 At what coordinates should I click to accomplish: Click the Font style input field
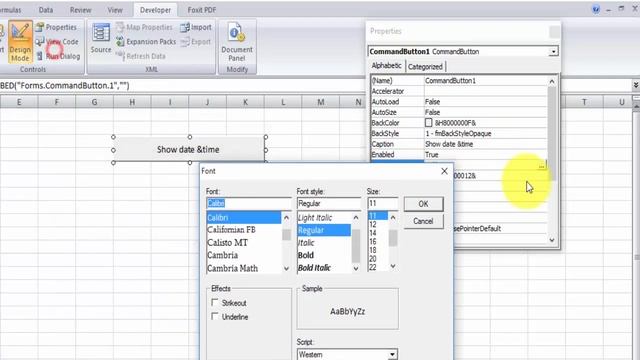point(329,203)
